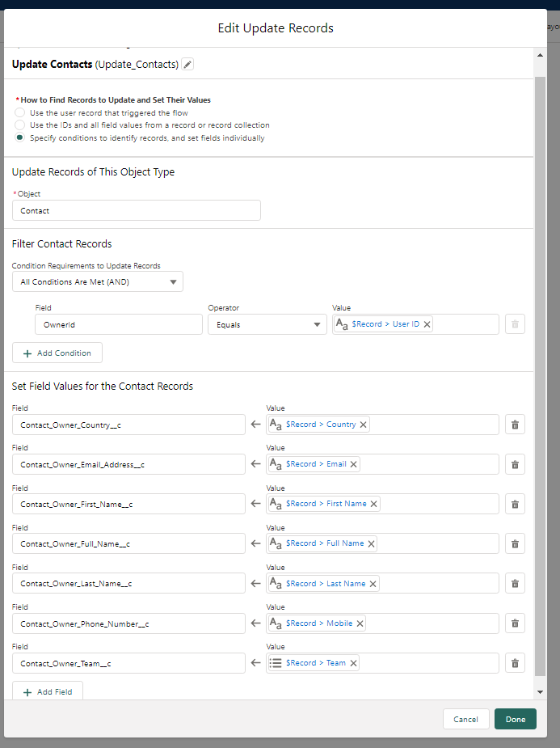Click the Add Condition button
This screenshot has width=560, height=748.
pos(57,353)
